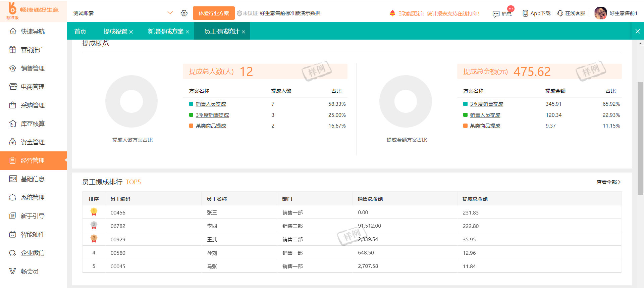This screenshot has width=644, height=288.
Task: Open 销售管理 sidebar module
Action: (x=33, y=68)
